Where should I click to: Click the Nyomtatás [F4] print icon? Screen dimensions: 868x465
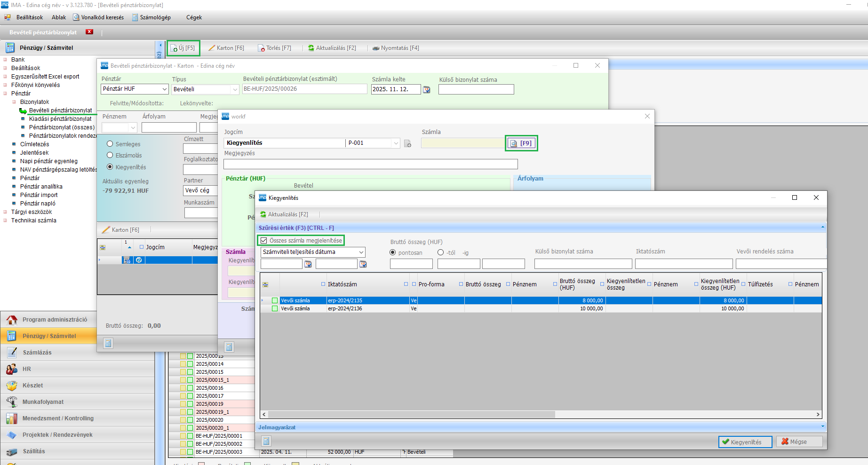pos(376,48)
